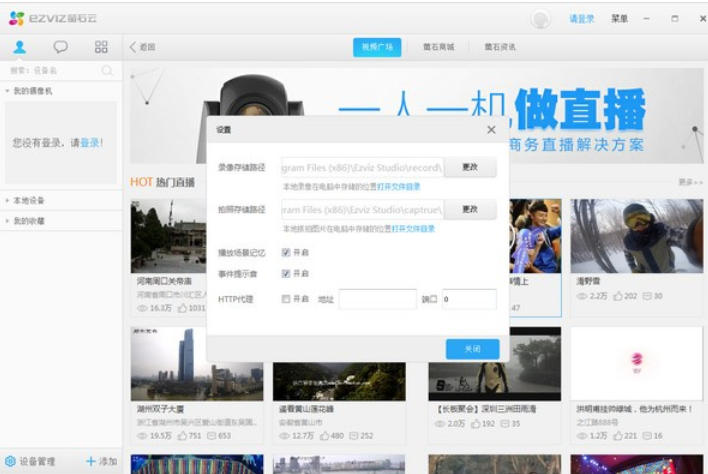
Task: Open the 菜单 menu in title bar
Action: [619, 19]
